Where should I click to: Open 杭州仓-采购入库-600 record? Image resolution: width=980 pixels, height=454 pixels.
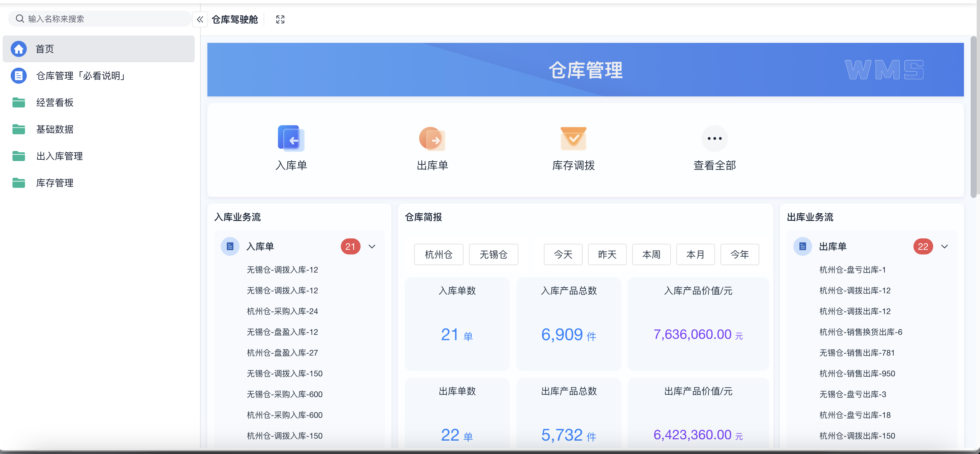[x=285, y=415]
